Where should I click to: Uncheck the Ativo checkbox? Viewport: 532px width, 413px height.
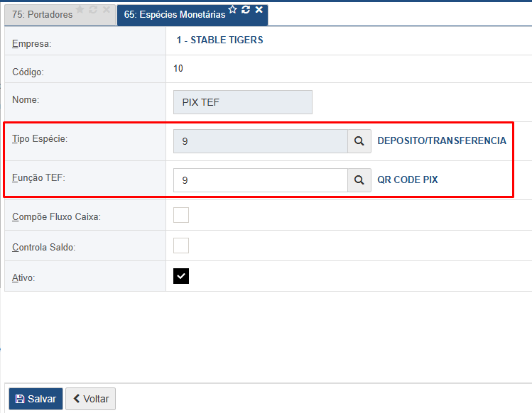pyautogui.click(x=181, y=276)
